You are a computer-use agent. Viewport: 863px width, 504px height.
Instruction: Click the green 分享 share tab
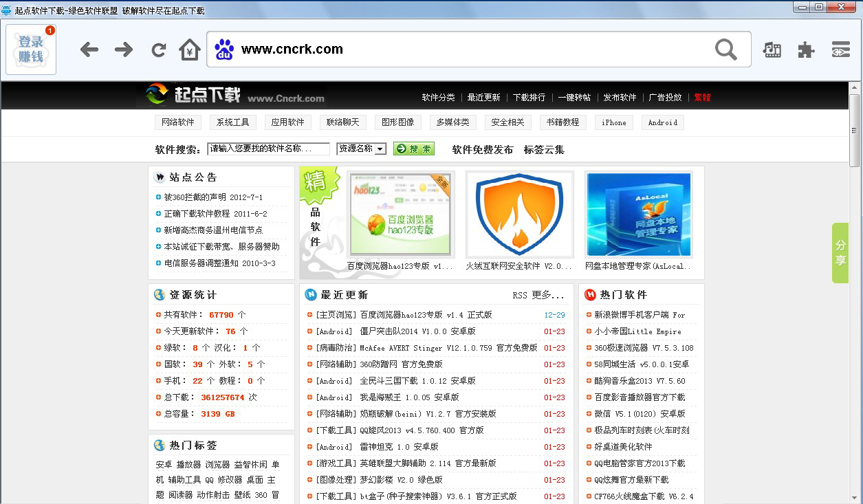coord(840,252)
